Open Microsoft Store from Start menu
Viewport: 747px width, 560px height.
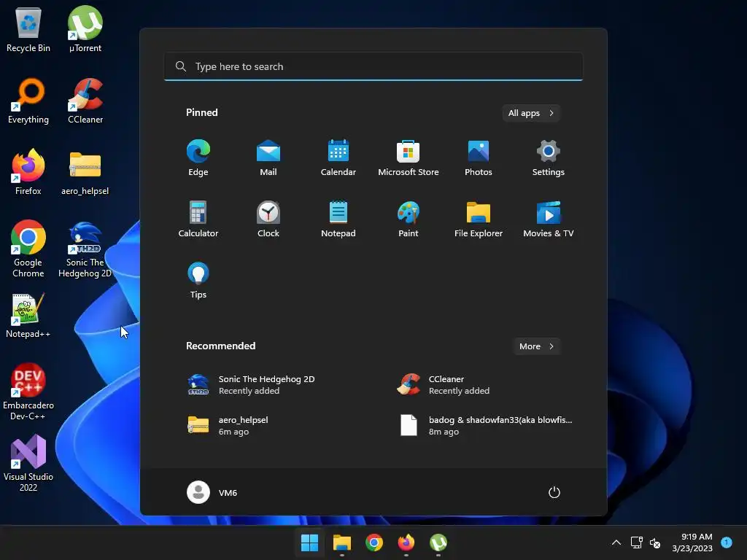(409, 157)
